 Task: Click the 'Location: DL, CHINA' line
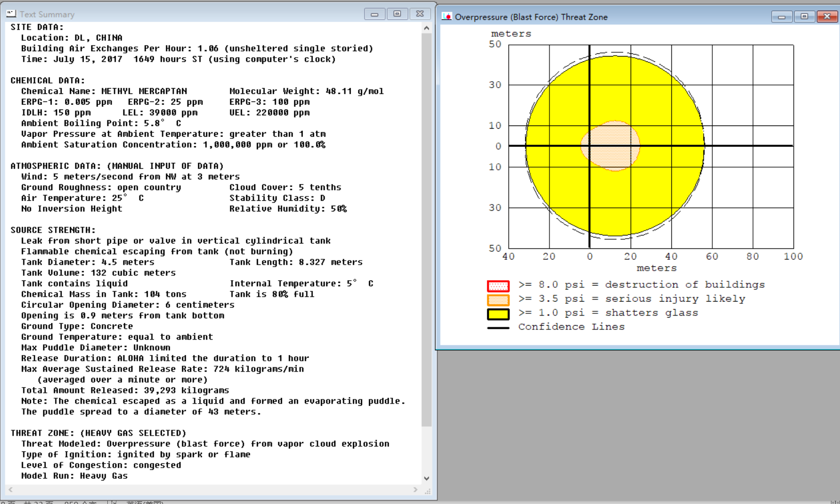click(72, 38)
